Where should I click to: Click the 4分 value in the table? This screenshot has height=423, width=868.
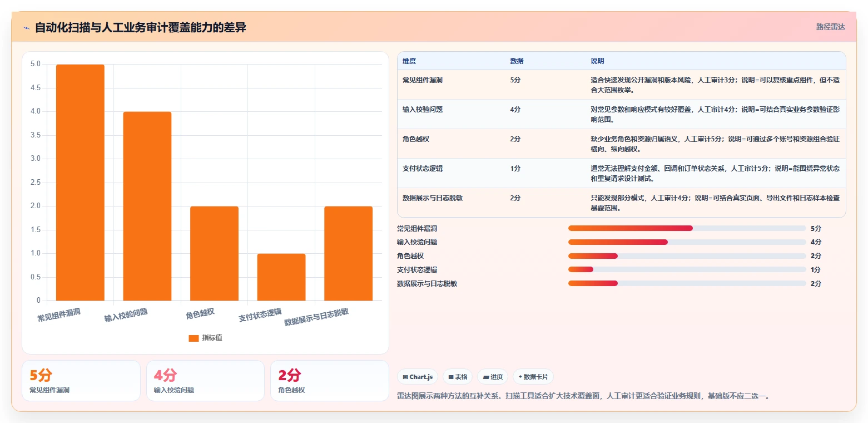[515, 110]
